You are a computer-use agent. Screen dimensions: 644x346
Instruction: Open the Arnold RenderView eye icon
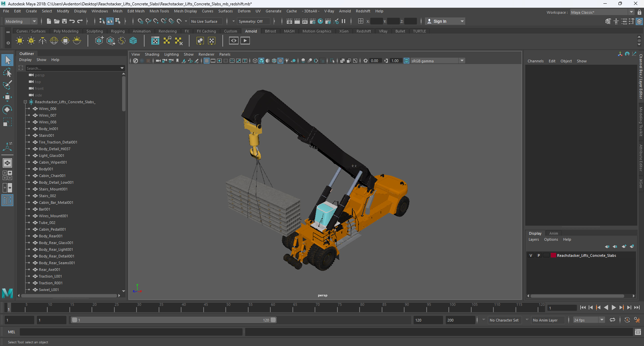234,41
